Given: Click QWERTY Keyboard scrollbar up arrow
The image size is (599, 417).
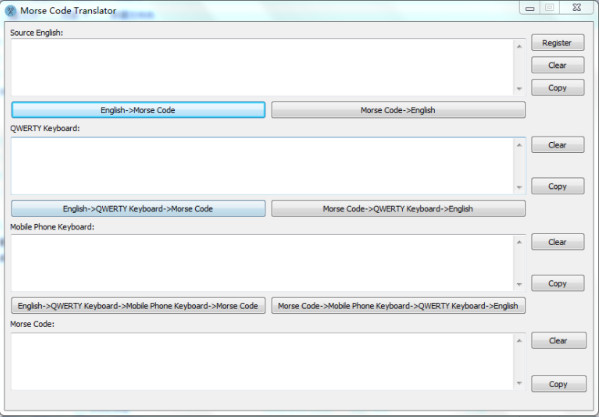Looking at the screenshot, I should 519,145.
